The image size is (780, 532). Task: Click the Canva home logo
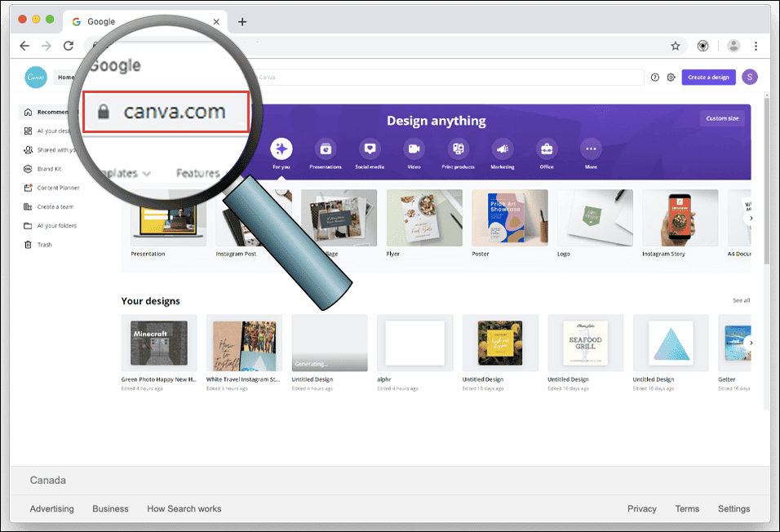coord(35,77)
